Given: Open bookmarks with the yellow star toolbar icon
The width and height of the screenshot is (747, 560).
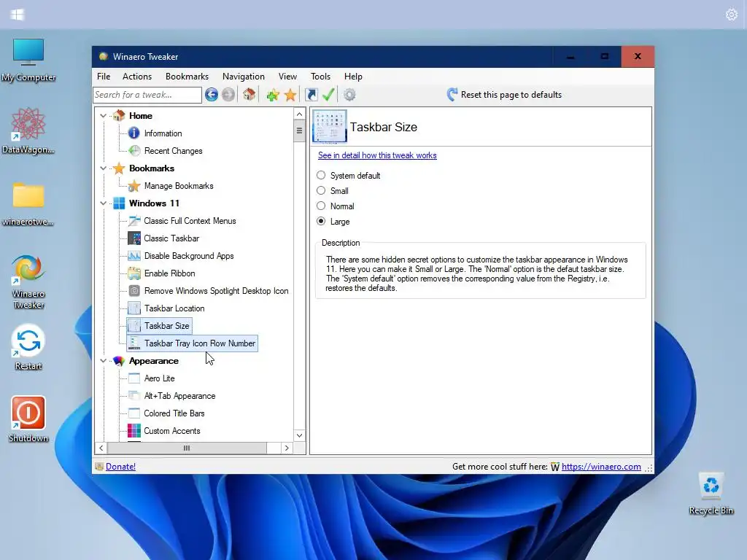Looking at the screenshot, I should (x=290, y=95).
